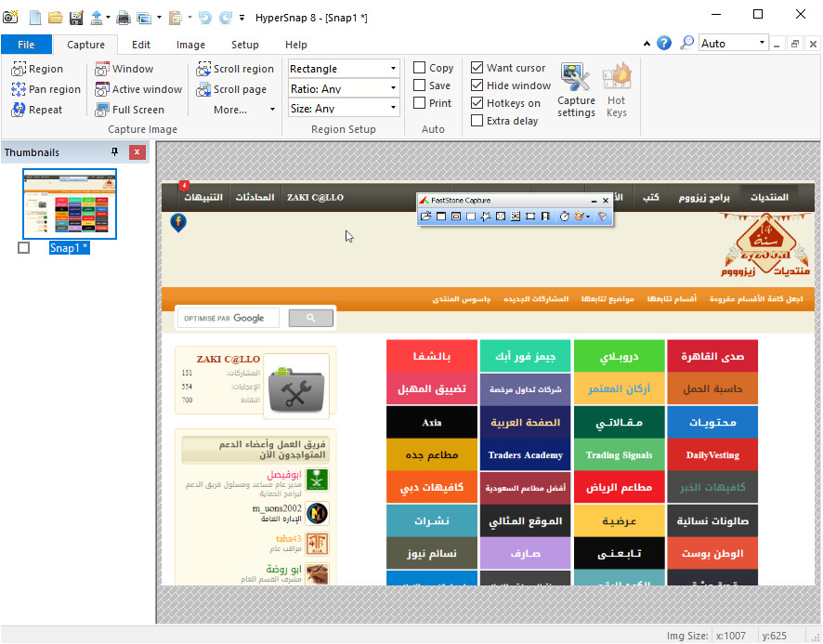Expand the upload button's dropdown arrow
The image size is (823, 644).
pos(108,18)
